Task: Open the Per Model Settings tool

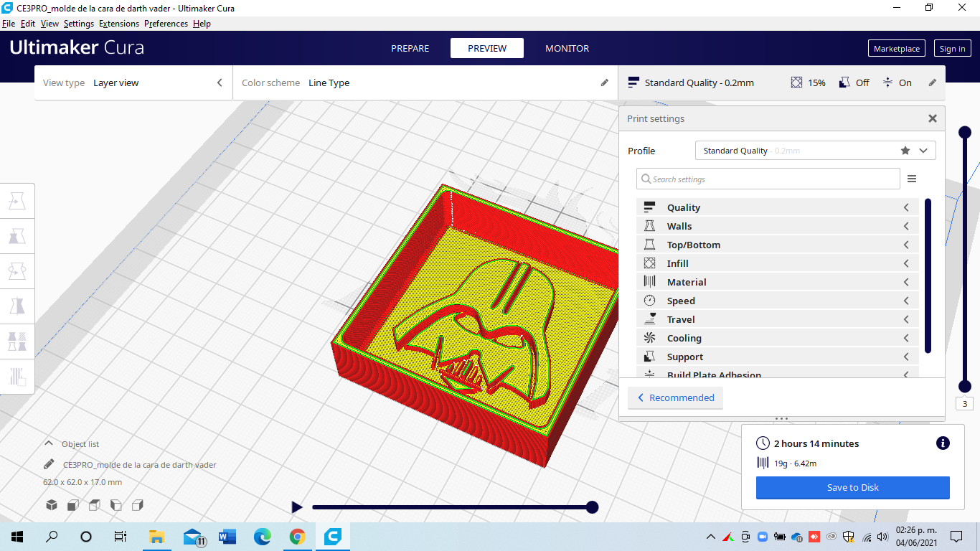Action: click(17, 342)
